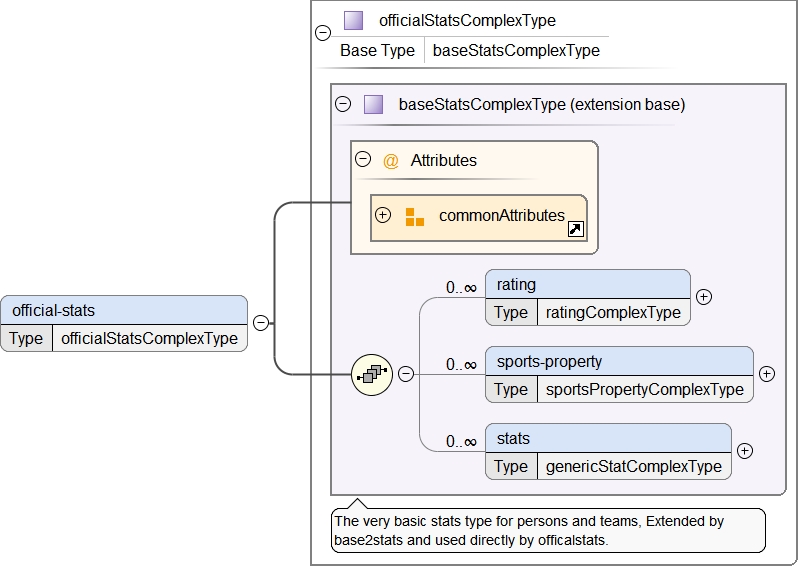Expand the sports-property element

pyautogui.click(x=767, y=374)
